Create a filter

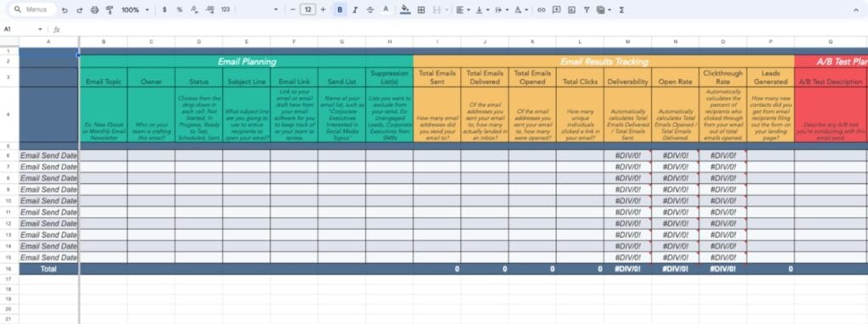point(587,10)
